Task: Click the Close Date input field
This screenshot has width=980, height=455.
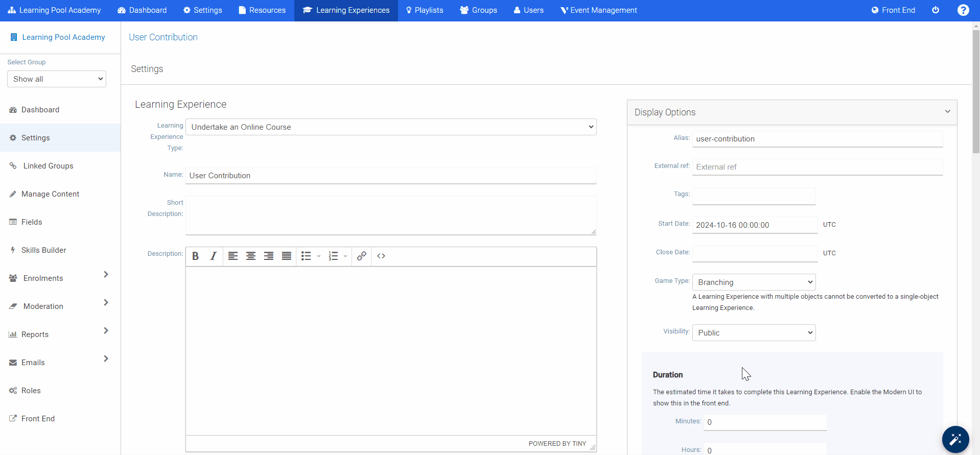Action: tap(755, 253)
